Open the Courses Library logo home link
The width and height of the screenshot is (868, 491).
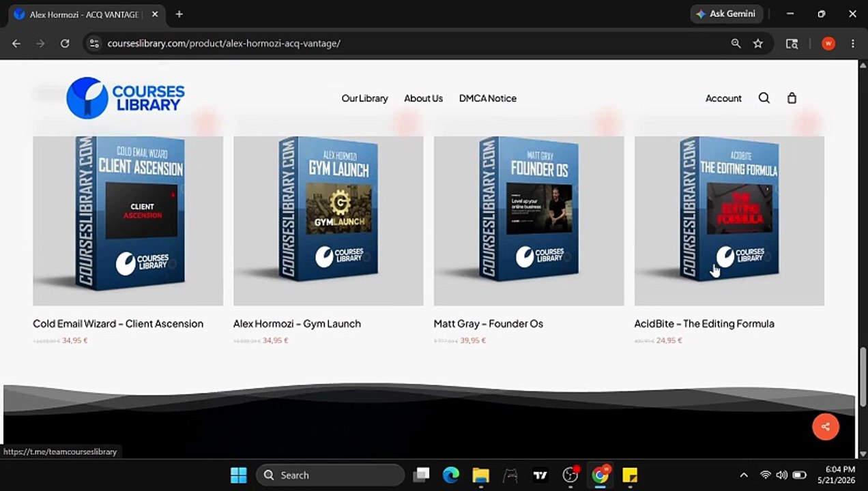tap(126, 98)
